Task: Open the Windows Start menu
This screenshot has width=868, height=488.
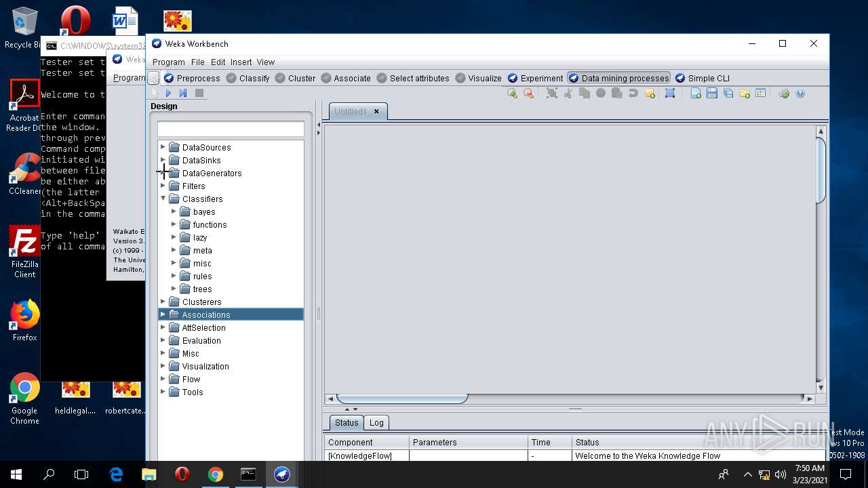Action: [16, 474]
